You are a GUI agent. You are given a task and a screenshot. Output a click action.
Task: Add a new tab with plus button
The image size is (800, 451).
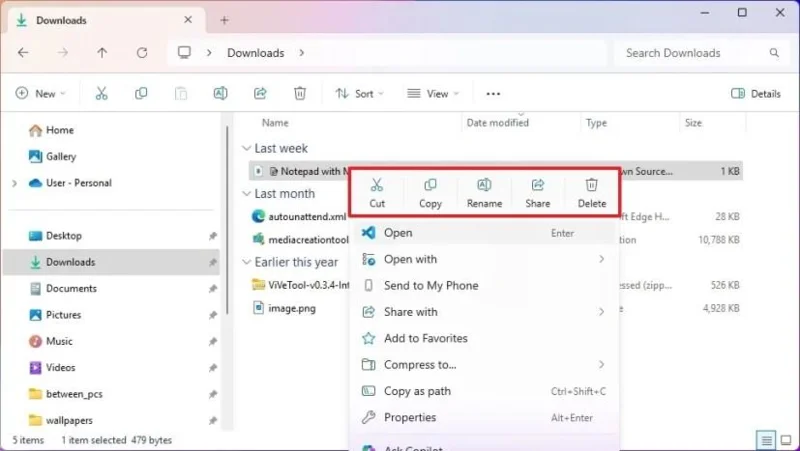(x=224, y=20)
